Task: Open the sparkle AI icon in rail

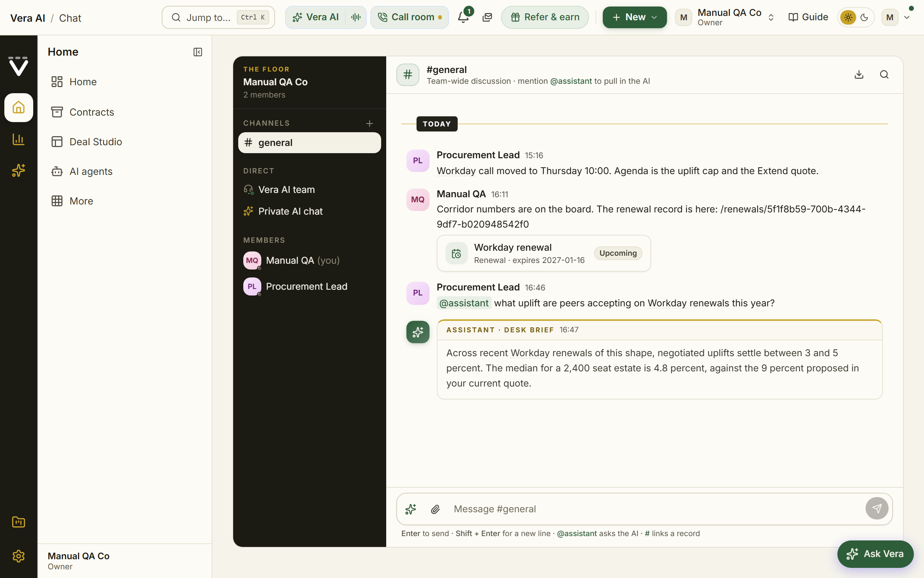Action: (18, 170)
